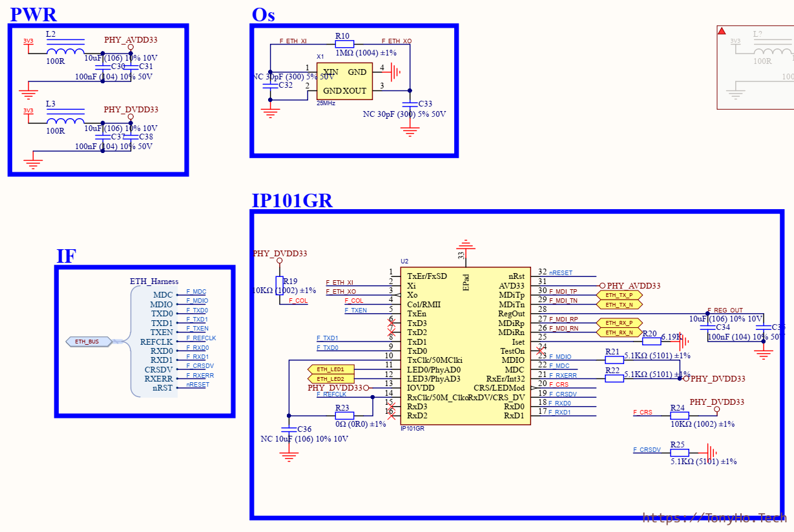Viewport: 794px width, 532px height.
Task: Select the R23 zero-ohm resistor
Action: [343, 416]
